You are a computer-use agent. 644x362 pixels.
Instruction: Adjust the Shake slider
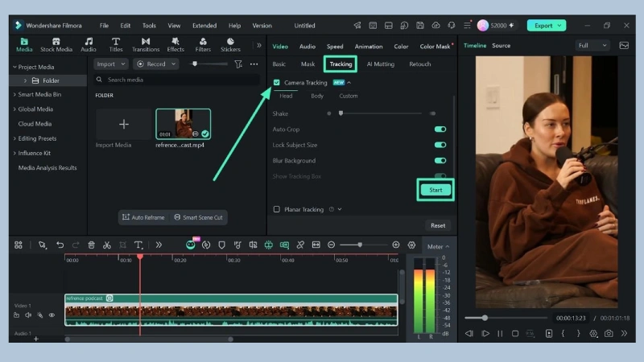341,113
